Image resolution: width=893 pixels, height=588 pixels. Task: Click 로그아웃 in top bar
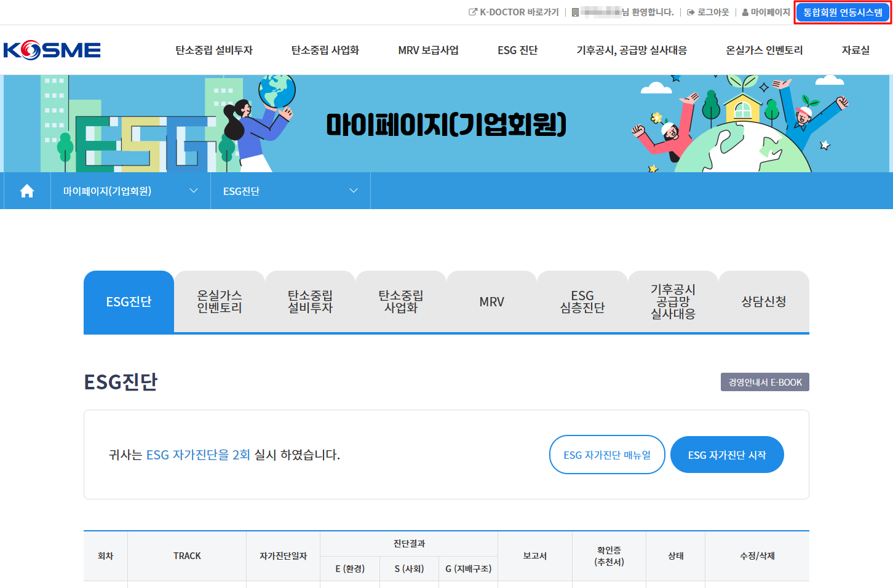pyautogui.click(x=708, y=12)
